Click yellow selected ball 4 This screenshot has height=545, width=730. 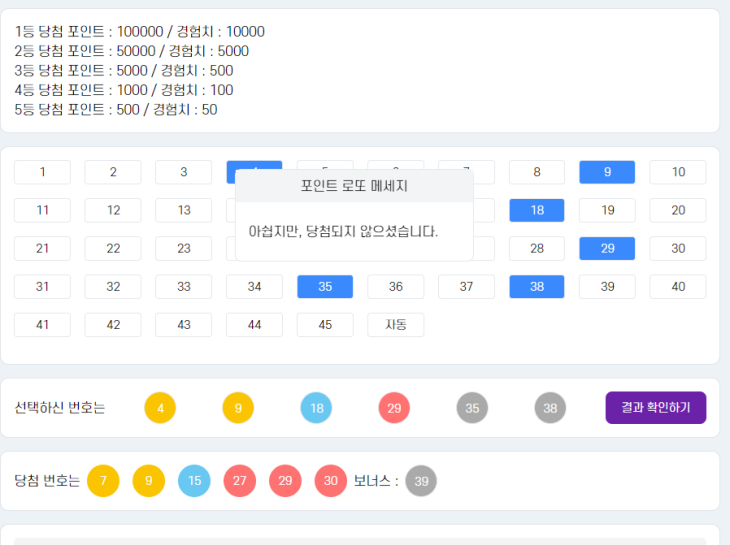click(x=160, y=408)
